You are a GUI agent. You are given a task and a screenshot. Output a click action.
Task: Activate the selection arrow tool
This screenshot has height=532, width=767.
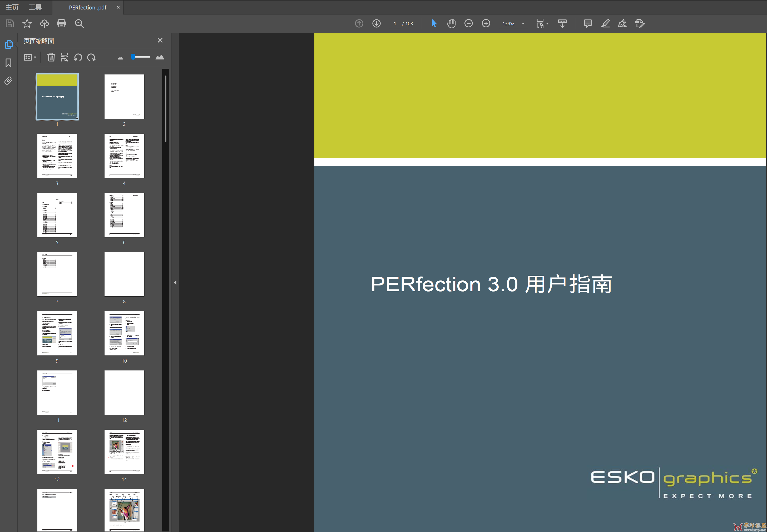434,23
